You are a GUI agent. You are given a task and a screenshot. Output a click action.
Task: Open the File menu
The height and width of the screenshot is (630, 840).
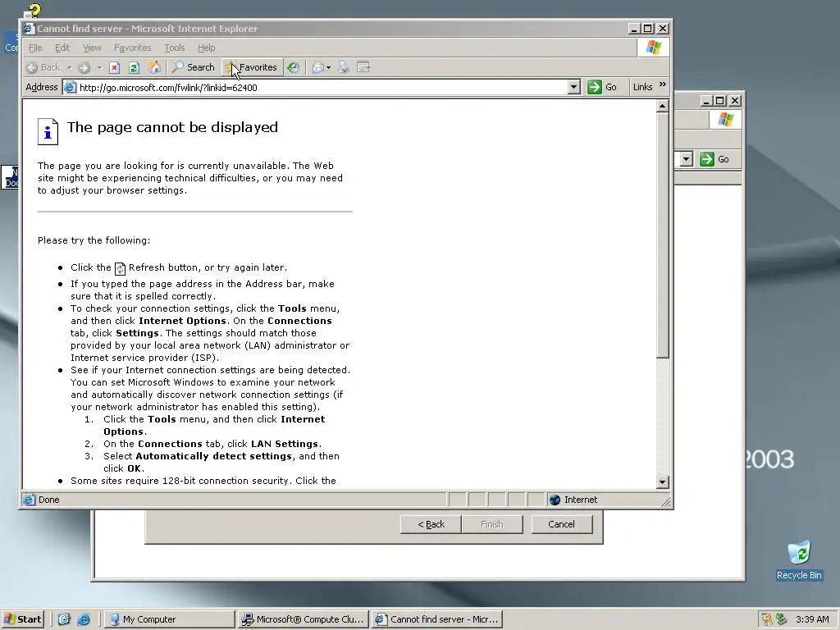point(35,48)
